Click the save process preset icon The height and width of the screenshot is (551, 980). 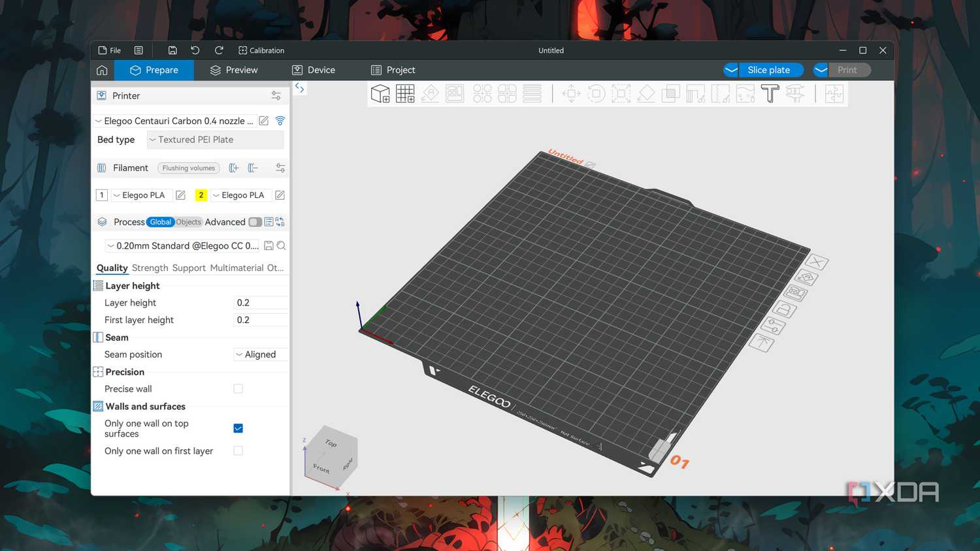pyautogui.click(x=269, y=245)
